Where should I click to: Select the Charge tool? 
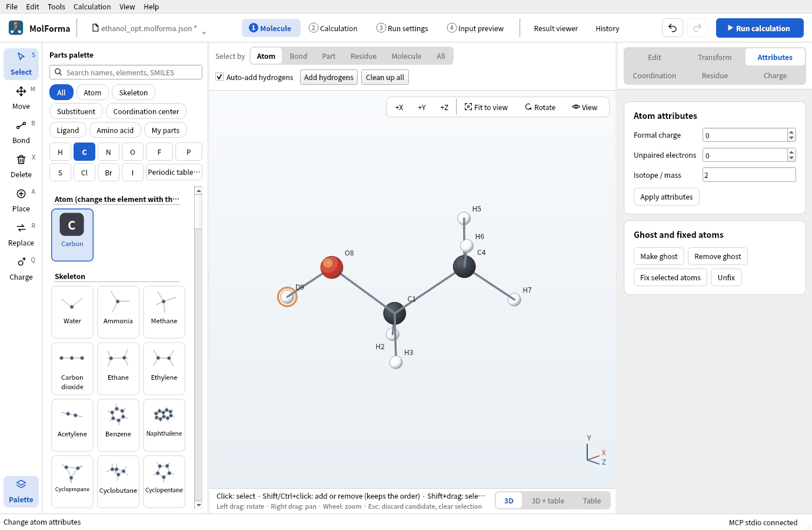click(21, 269)
